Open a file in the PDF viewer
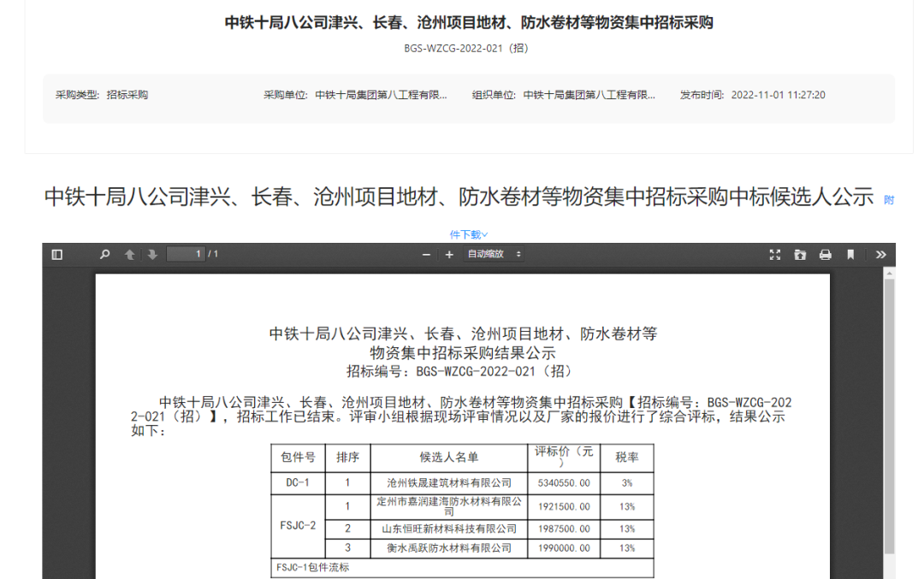The image size is (924, 579). tap(800, 254)
